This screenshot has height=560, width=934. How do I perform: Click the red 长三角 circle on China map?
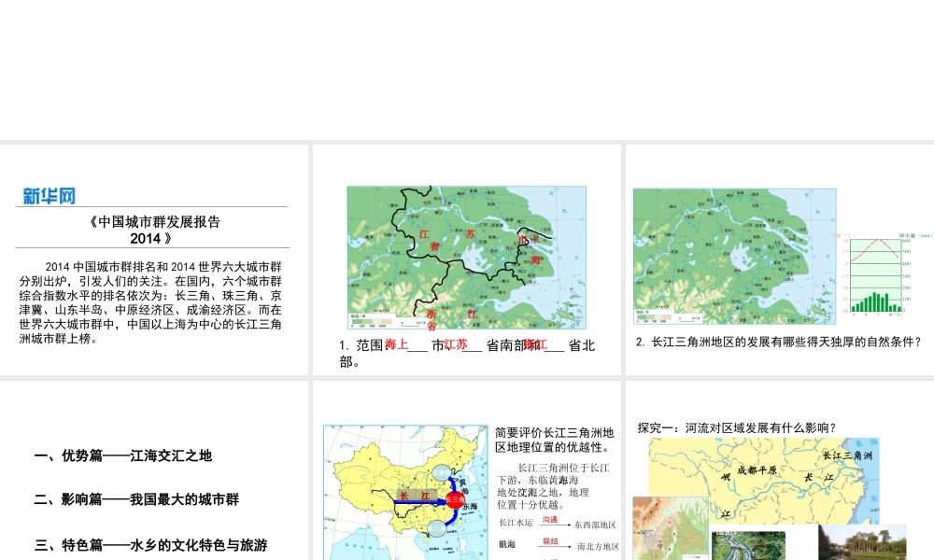pyautogui.click(x=456, y=500)
